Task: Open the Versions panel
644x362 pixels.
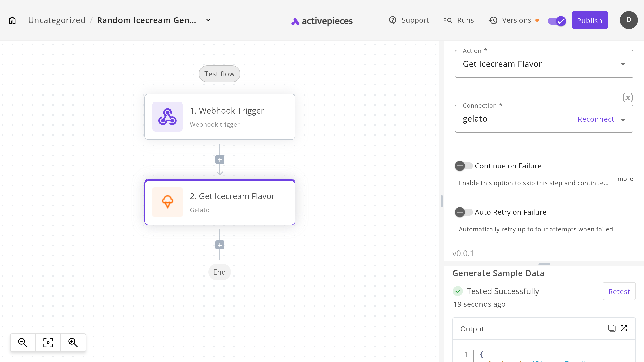Action: (x=510, y=20)
